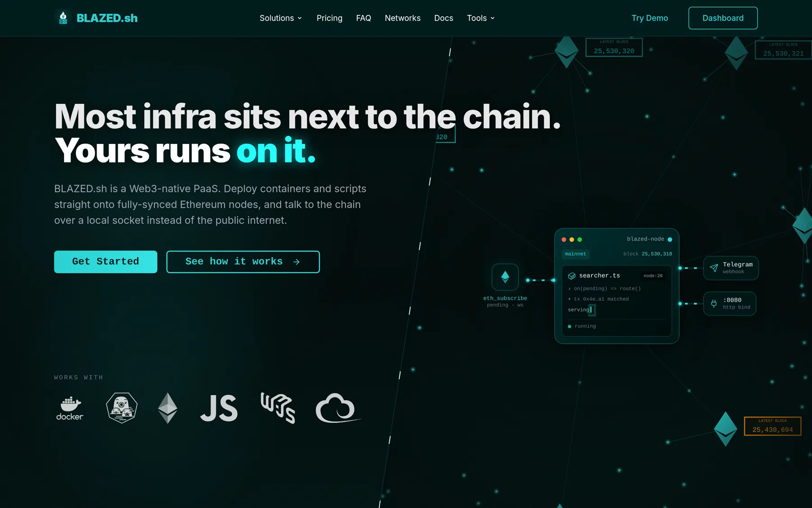The height and width of the screenshot is (508, 812).
Task: Click the tx 0x4e…a1 matched line
Action: click(598, 299)
